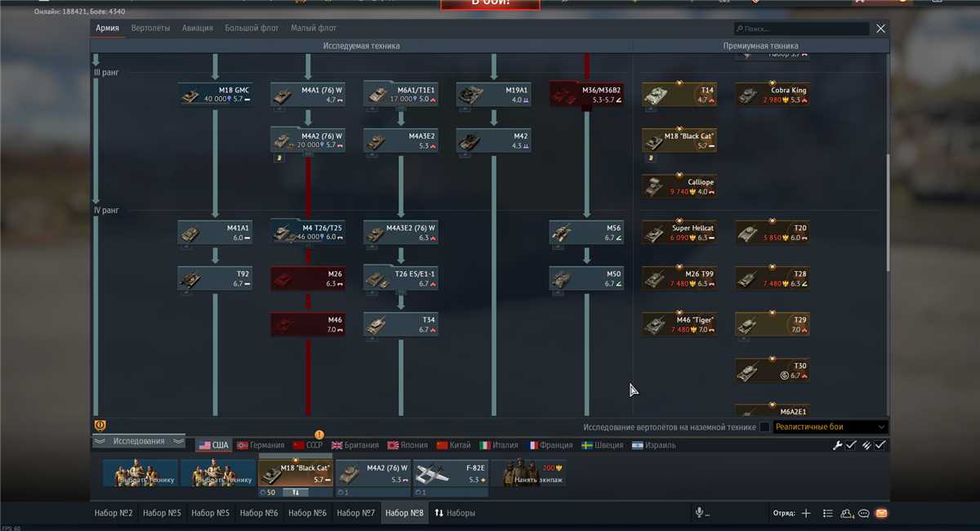Select the locked M26 tank card

click(309, 278)
